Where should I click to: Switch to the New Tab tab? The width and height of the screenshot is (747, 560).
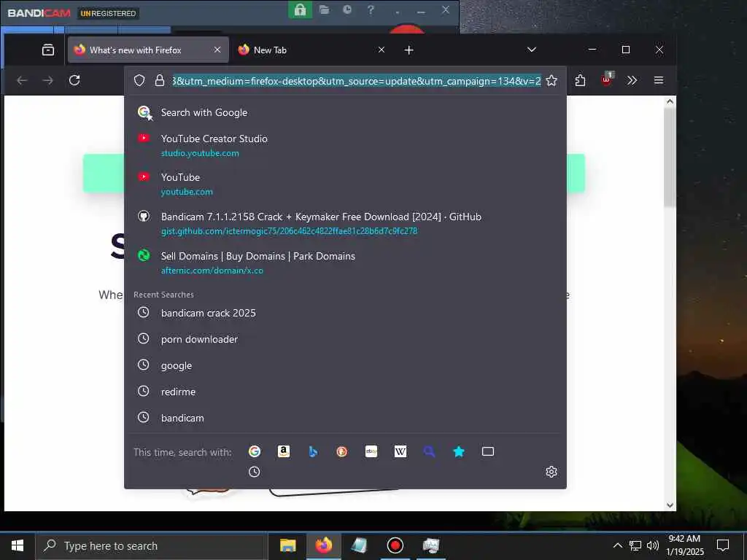[312, 50]
